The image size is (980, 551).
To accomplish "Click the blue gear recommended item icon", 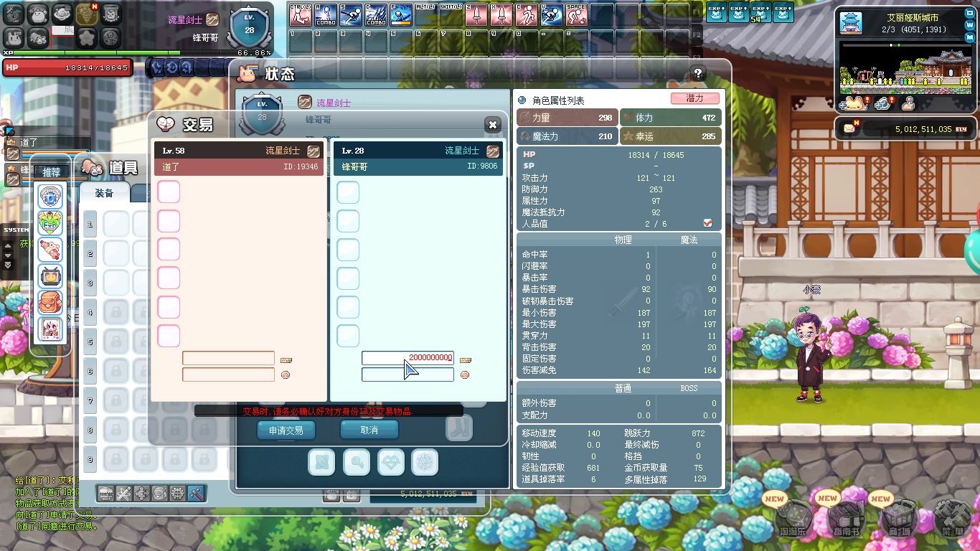I will (x=50, y=197).
